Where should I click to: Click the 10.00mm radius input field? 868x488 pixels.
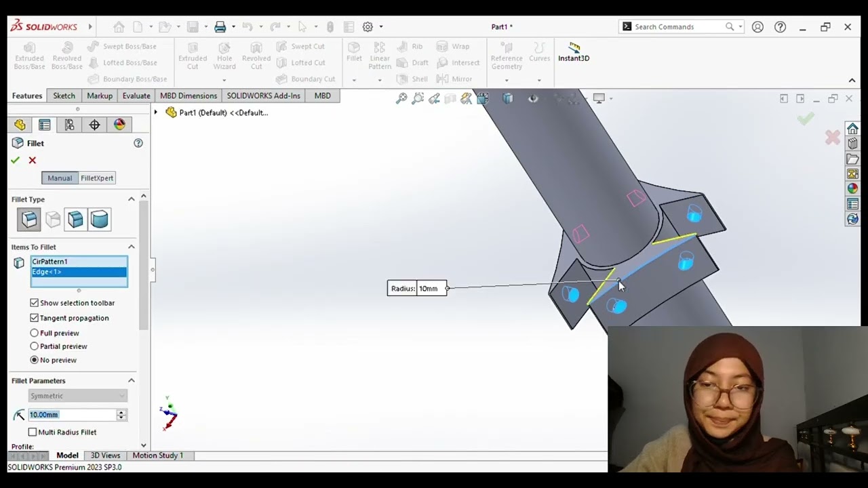[x=73, y=415]
